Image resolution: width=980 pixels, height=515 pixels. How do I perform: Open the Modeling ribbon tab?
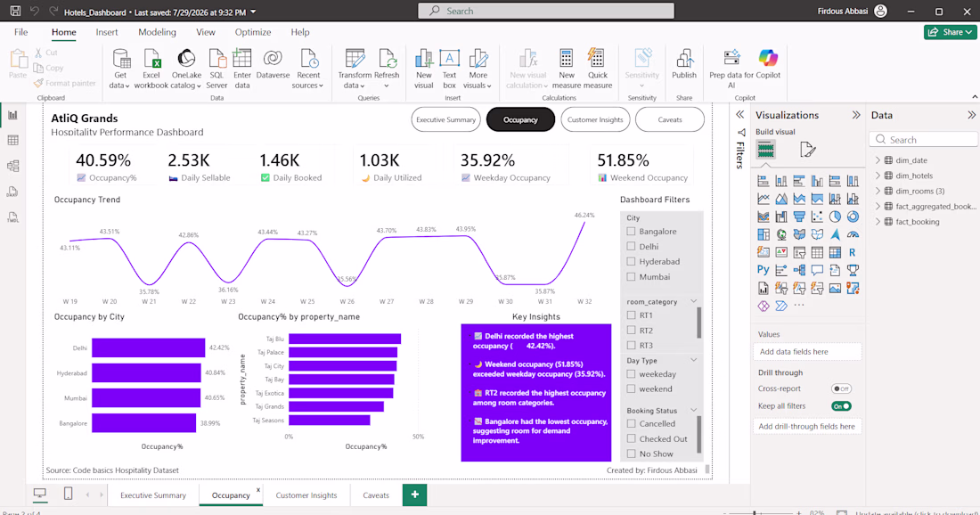157,32
